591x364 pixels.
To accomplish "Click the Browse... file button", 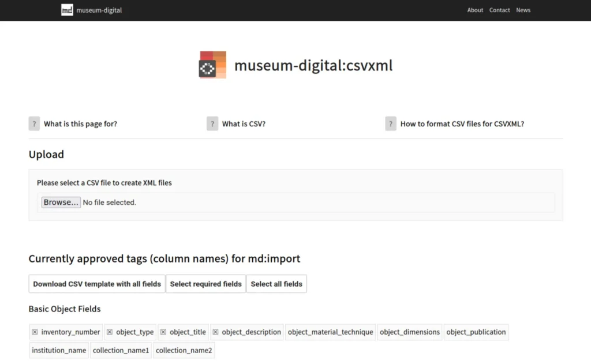I will (x=61, y=202).
